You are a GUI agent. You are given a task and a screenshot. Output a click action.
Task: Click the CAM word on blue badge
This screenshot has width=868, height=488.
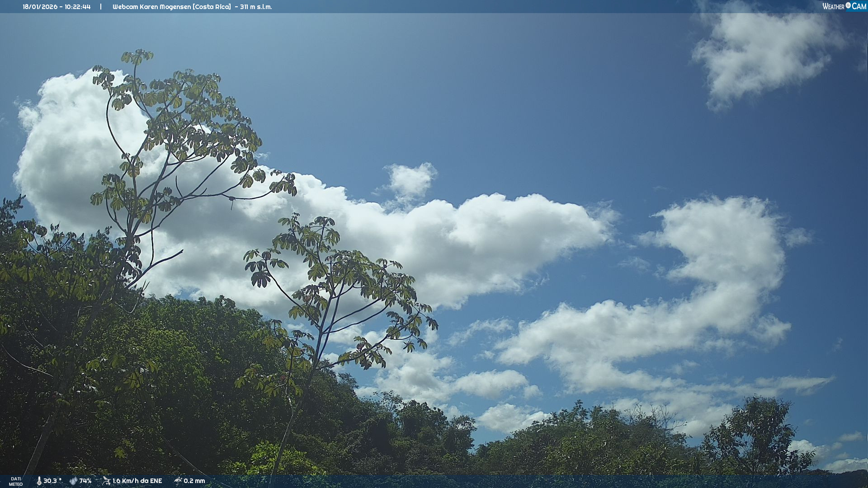(x=859, y=6)
